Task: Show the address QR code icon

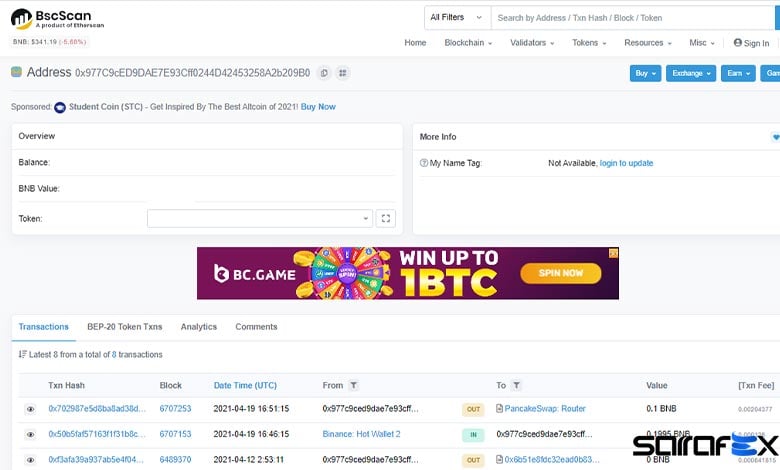Action: click(343, 73)
